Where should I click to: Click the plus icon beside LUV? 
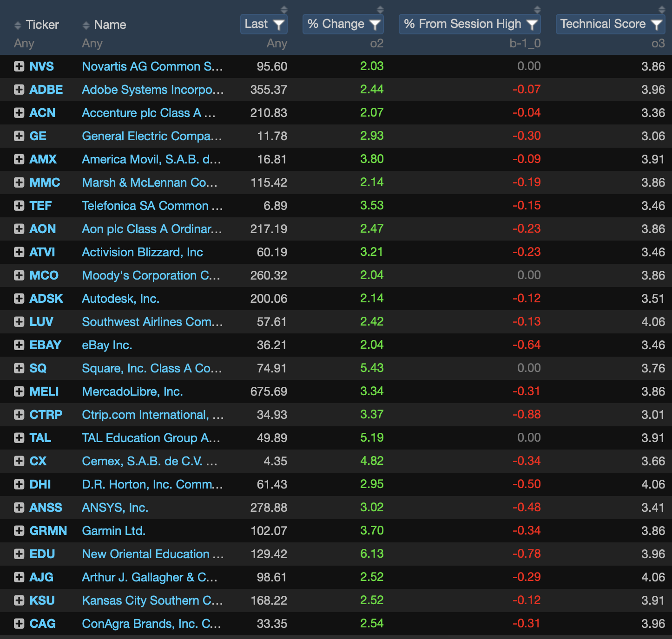click(19, 322)
